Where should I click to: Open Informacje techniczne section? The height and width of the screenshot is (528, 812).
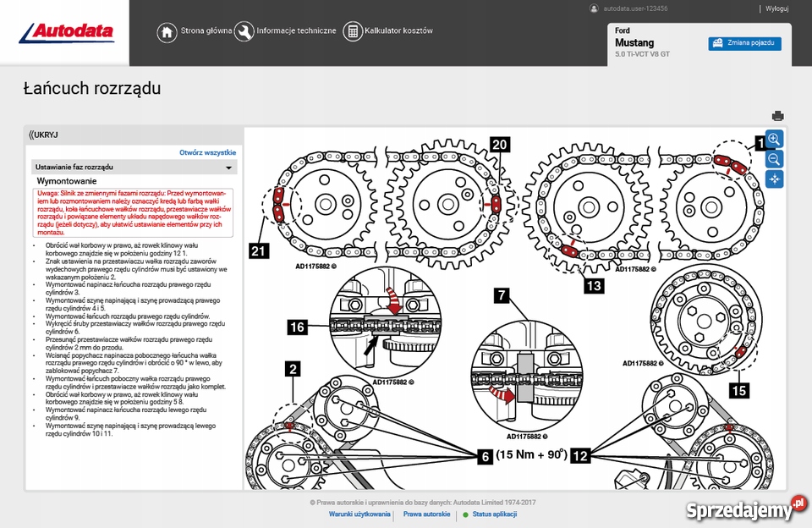[x=296, y=30]
